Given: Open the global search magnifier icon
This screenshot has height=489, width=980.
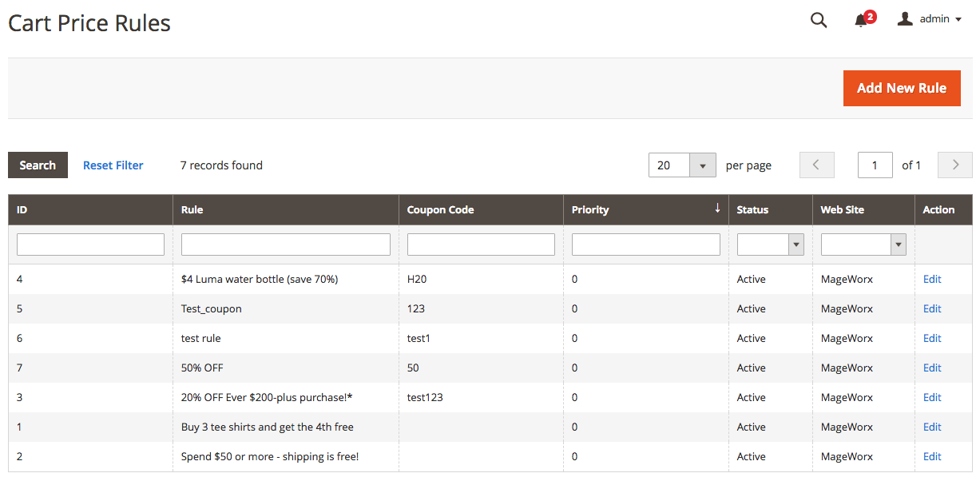Looking at the screenshot, I should point(819,20).
